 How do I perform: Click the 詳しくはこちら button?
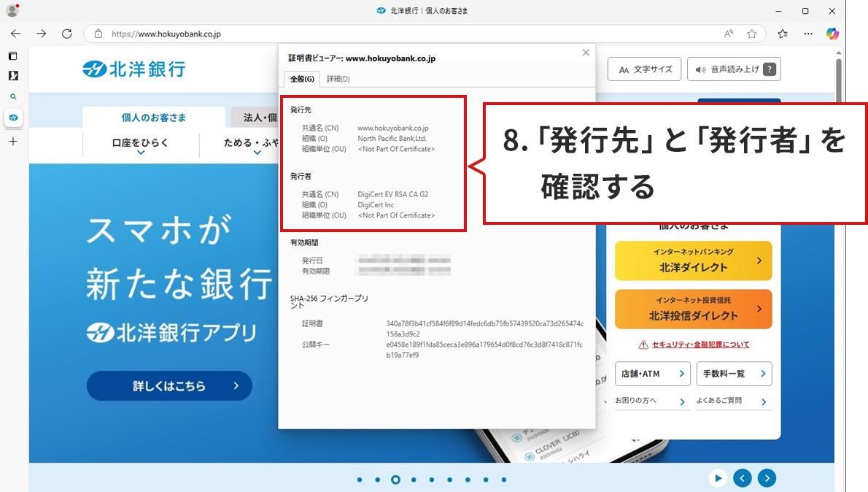coord(169,385)
